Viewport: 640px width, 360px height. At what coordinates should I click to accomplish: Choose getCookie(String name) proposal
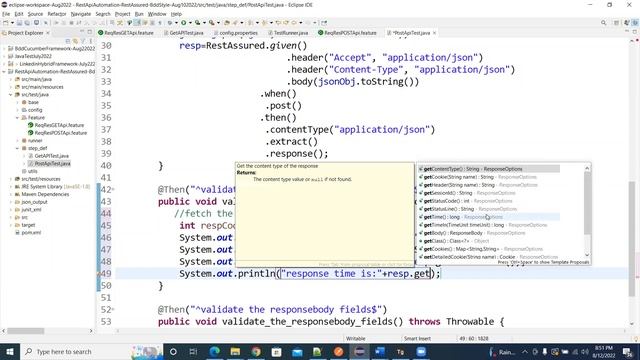489,177
